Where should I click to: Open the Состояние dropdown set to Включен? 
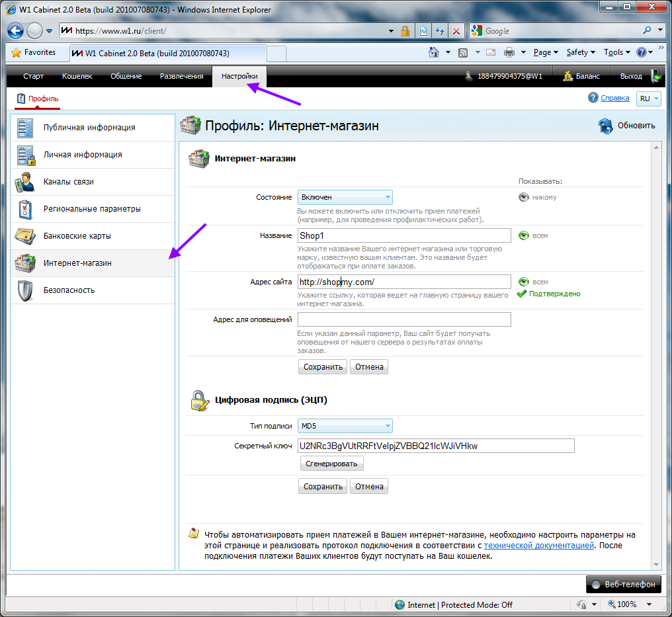[345, 197]
